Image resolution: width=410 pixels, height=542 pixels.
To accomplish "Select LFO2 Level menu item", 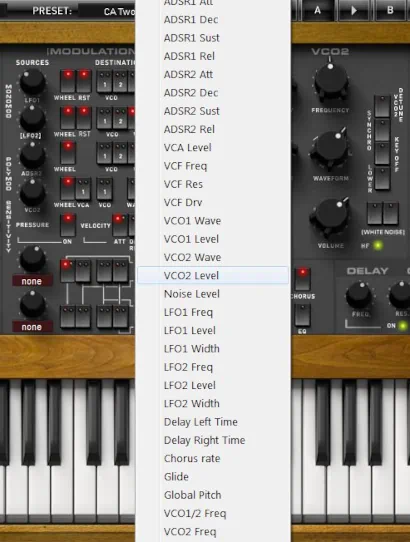I will [x=213, y=386].
